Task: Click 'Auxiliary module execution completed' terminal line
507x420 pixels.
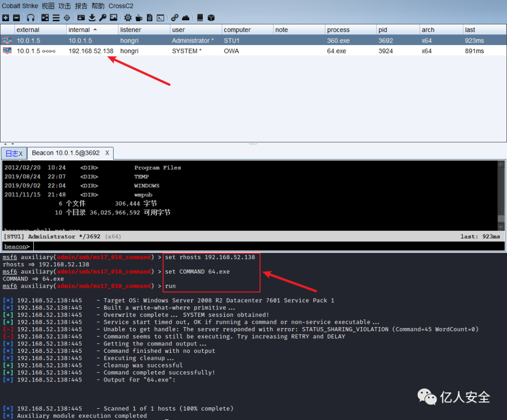Action: click(x=82, y=415)
